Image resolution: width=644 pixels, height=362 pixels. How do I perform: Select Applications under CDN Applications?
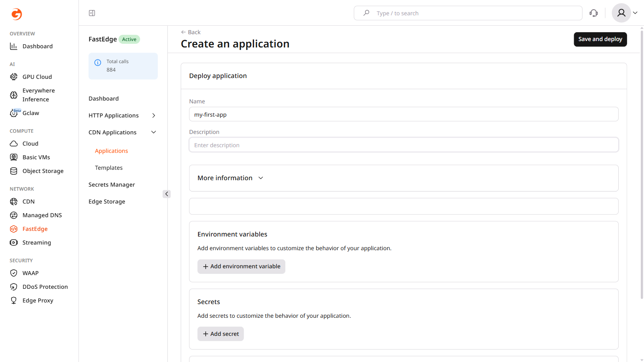click(111, 151)
